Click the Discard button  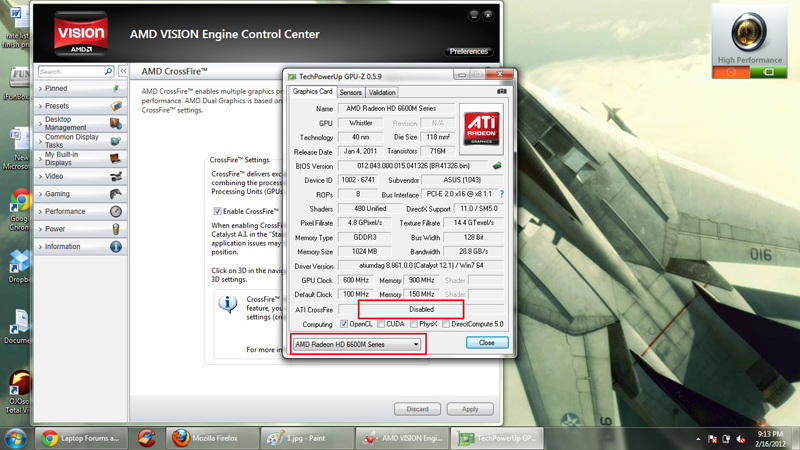click(x=417, y=409)
